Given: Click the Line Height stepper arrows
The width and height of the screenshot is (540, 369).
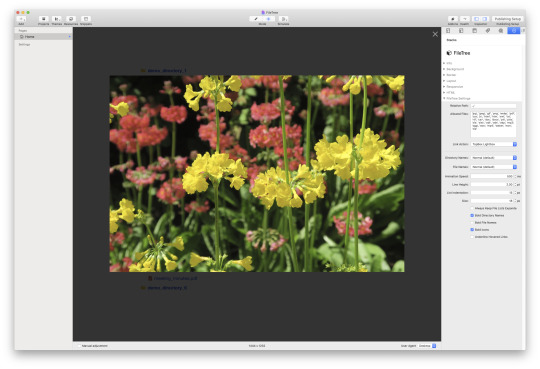Looking at the screenshot, I should [515, 184].
